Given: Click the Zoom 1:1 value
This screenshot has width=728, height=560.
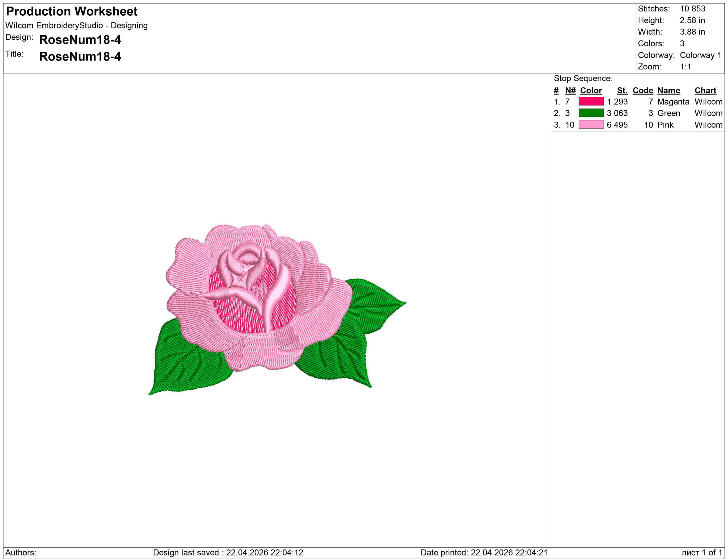Looking at the screenshot, I should coord(685,67).
